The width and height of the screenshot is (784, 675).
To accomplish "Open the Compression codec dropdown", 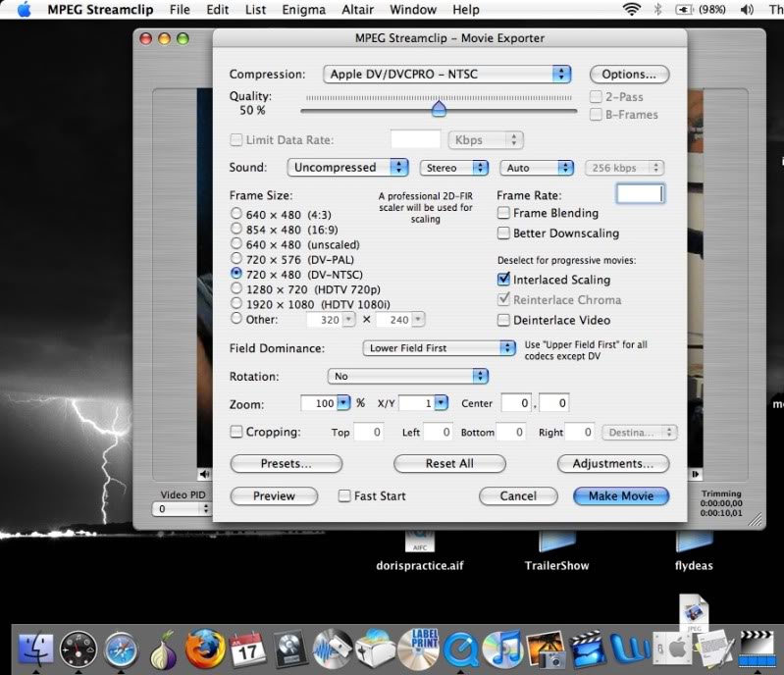I will click(447, 74).
